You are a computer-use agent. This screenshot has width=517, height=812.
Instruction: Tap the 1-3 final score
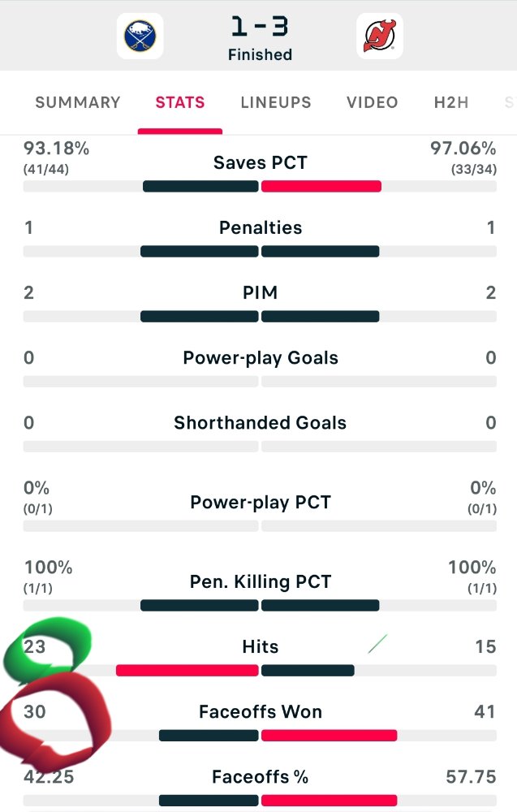point(260,27)
